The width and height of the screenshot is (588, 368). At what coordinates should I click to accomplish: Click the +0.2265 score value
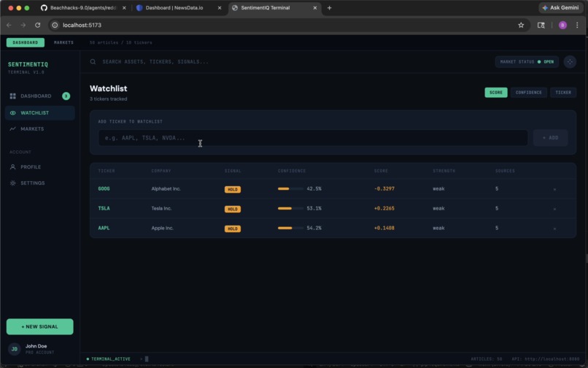pyautogui.click(x=384, y=208)
